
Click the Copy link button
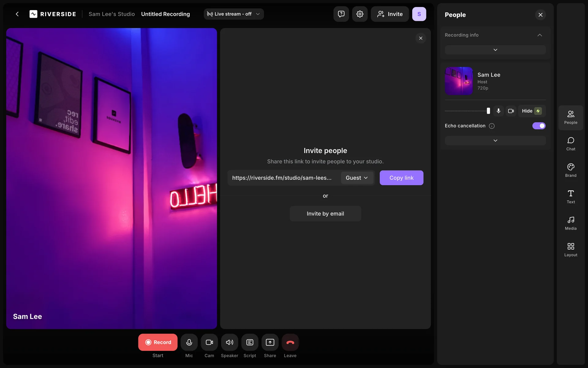(401, 178)
